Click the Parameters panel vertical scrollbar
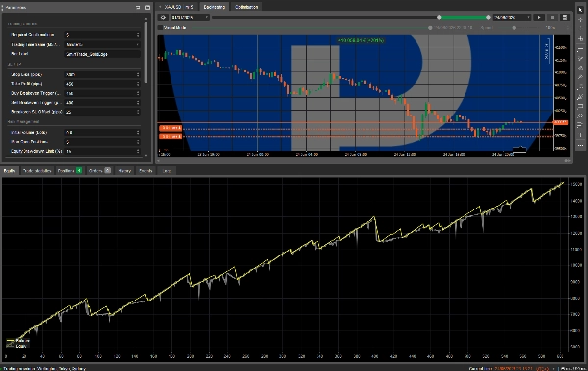The width and height of the screenshot is (588, 371). [x=146, y=53]
